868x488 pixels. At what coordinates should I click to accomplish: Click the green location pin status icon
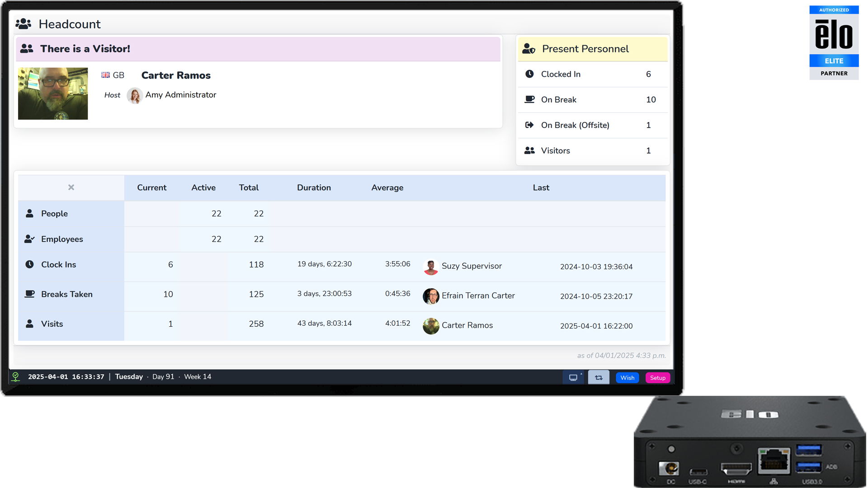[x=16, y=377]
